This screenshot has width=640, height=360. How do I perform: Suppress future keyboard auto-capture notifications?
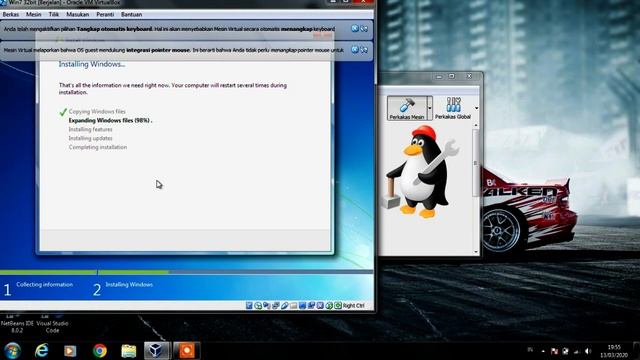click(x=364, y=29)
